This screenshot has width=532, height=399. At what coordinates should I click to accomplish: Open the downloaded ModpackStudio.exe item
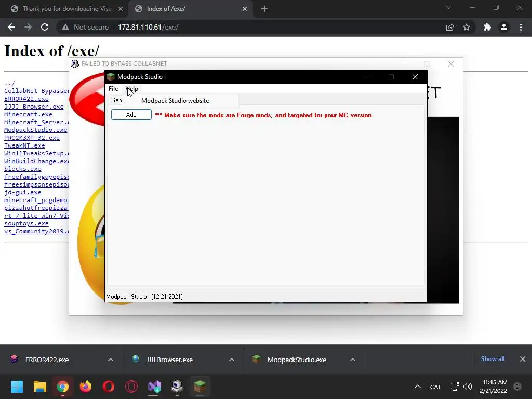tap(297, 360)
